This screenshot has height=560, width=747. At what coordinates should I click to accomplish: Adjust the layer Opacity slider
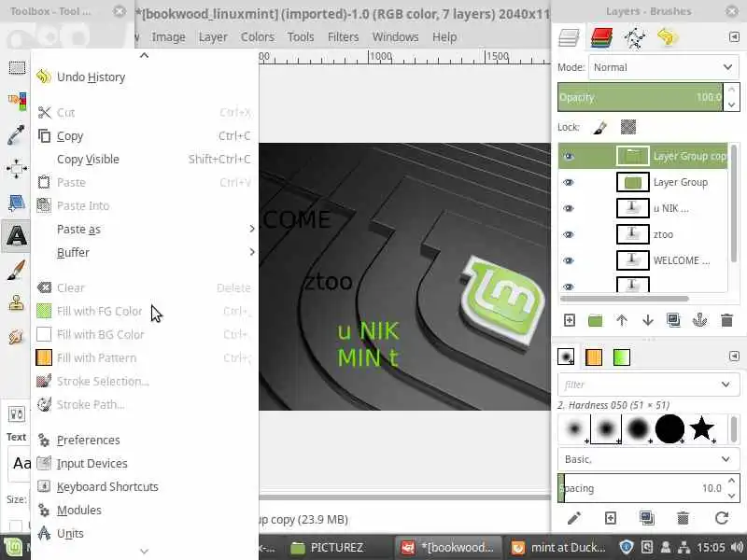(641, 97)
